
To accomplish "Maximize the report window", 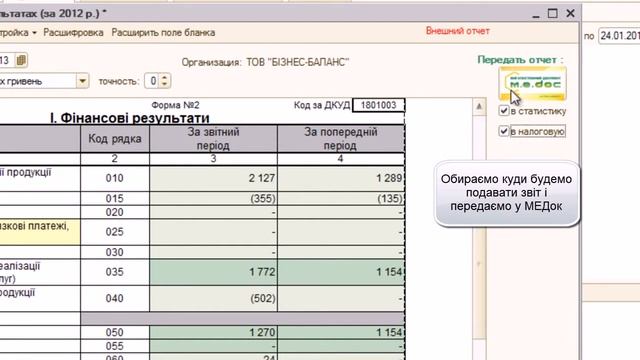I will point(553,13).
